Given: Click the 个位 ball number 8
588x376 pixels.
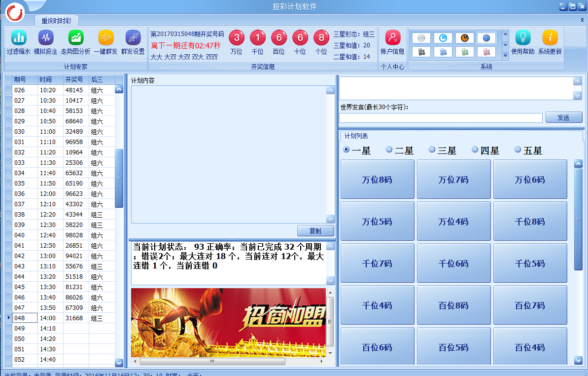Looking at the screenshot, I should coord(321,38).
